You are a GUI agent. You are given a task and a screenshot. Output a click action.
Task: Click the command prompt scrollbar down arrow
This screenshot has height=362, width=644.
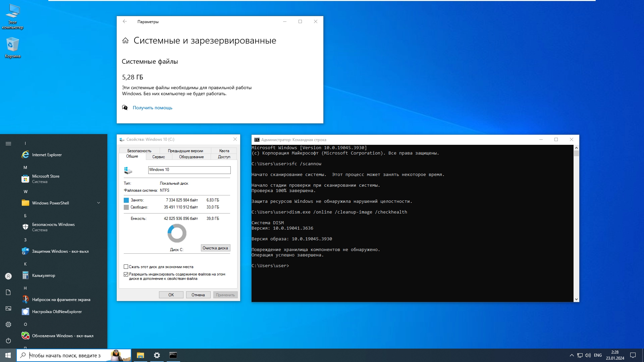pos(576,299)
